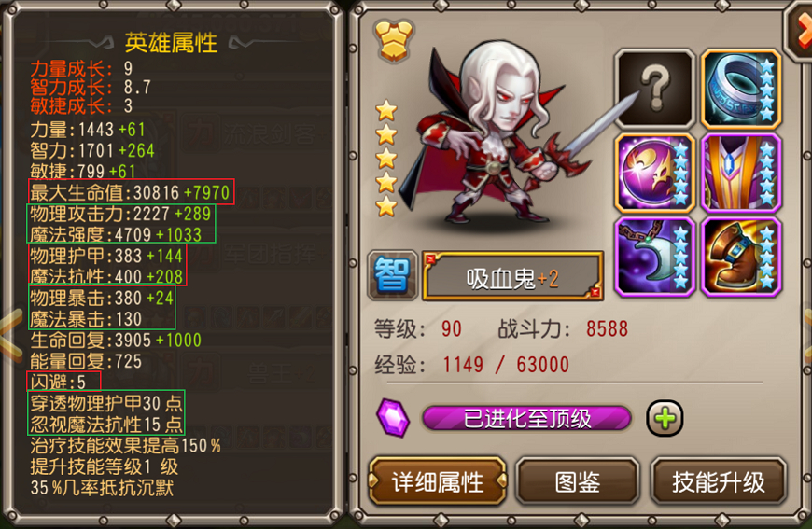Click the green plus button beside evolution bar

(x=665, y=418)
